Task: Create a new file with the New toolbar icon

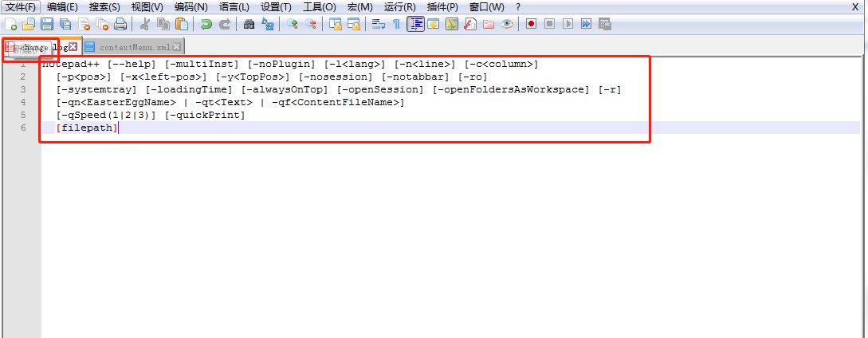Action: click(10, 24)
